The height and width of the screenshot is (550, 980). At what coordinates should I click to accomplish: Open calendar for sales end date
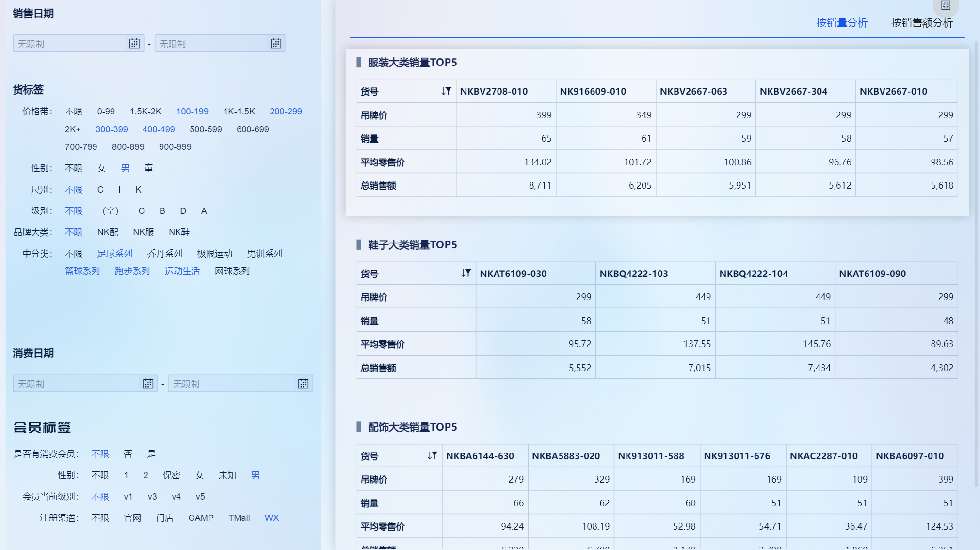tap(276, 44)
